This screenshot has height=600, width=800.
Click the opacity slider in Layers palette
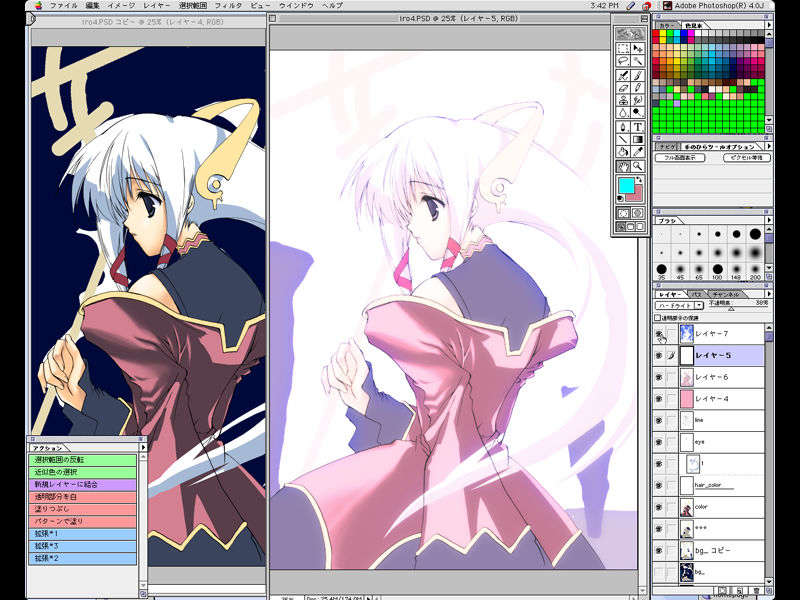click(x=730, y=309)
